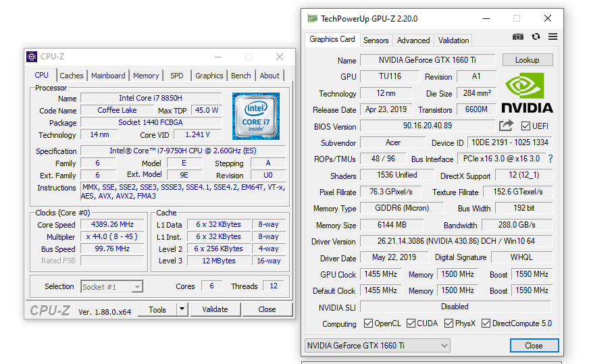Close the CPU-Z window via title bar X
Screen dimensions: 589x364
pyautogui.click(x=280, y=57)
